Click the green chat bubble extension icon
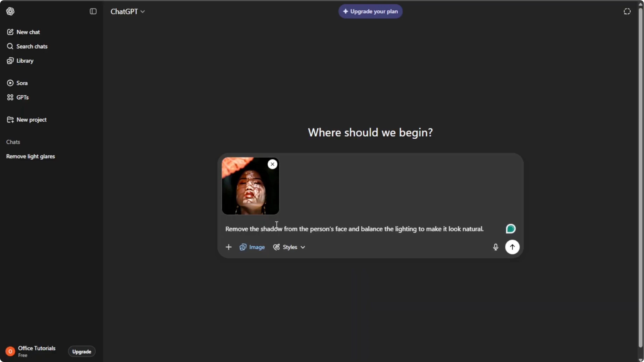The height and width of the screenshot is (362, 644). point(510,229)
